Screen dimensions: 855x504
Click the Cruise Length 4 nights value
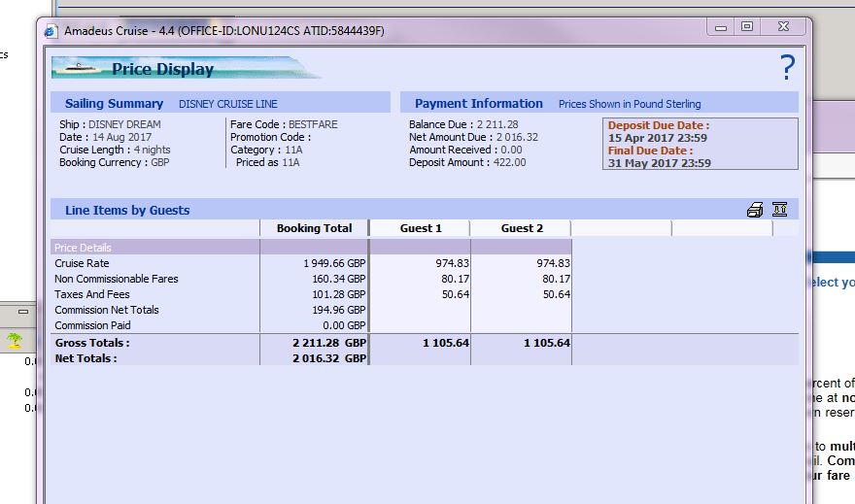pyautogui.click(x=153, y=150)
